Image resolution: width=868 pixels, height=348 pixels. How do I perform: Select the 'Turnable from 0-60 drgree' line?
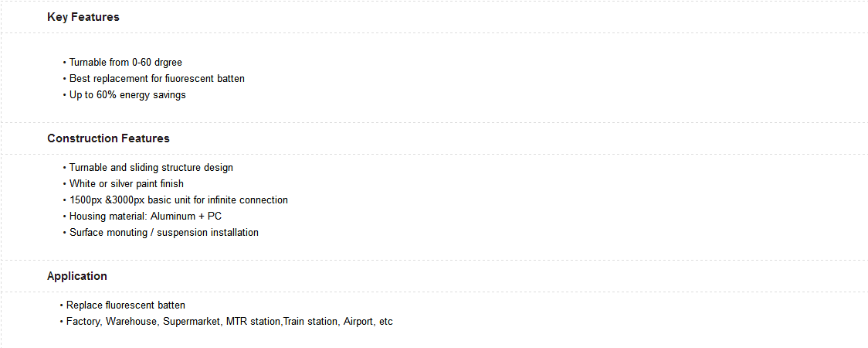[x=125, y=62]
